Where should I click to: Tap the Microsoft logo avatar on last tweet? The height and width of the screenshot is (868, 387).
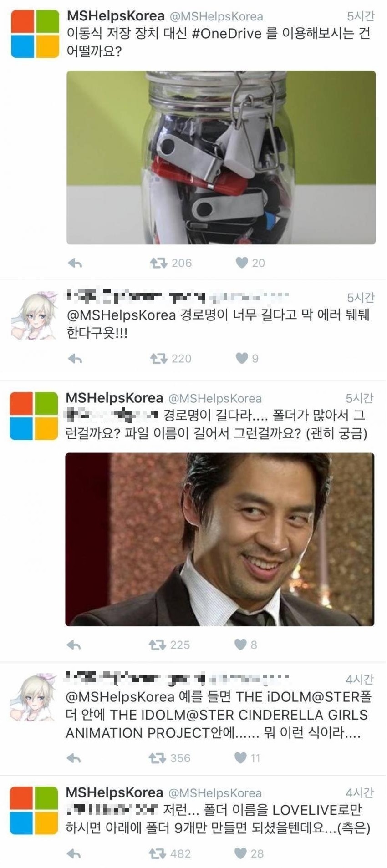click(x=34, y=810)
